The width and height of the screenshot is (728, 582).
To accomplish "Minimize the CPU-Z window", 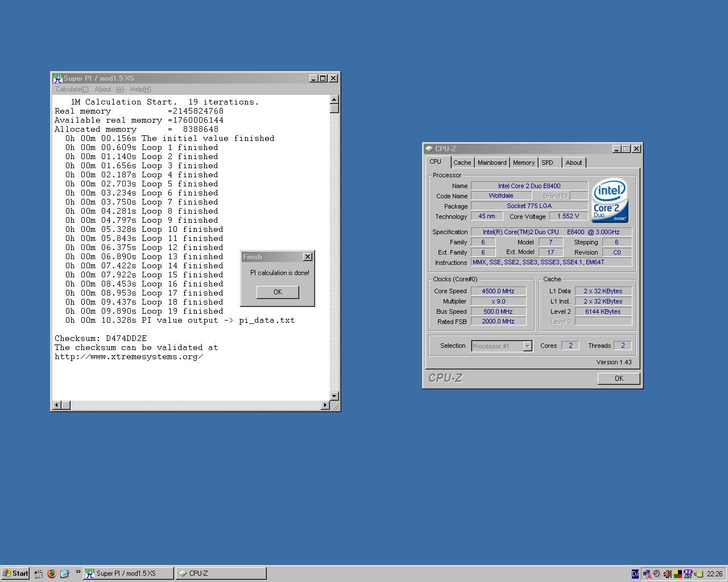I will (x=617, y=149).
